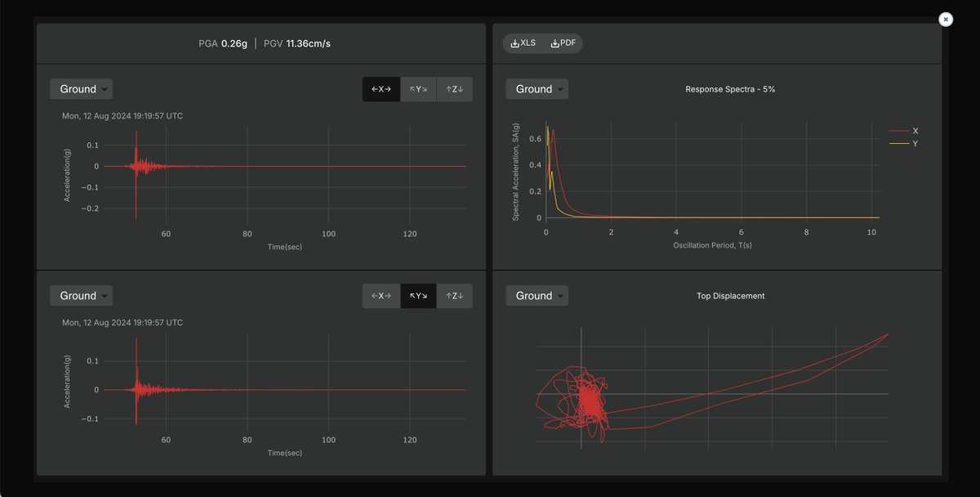Open Ground dropdown in the Top Displacement panel

pos(537,296)
